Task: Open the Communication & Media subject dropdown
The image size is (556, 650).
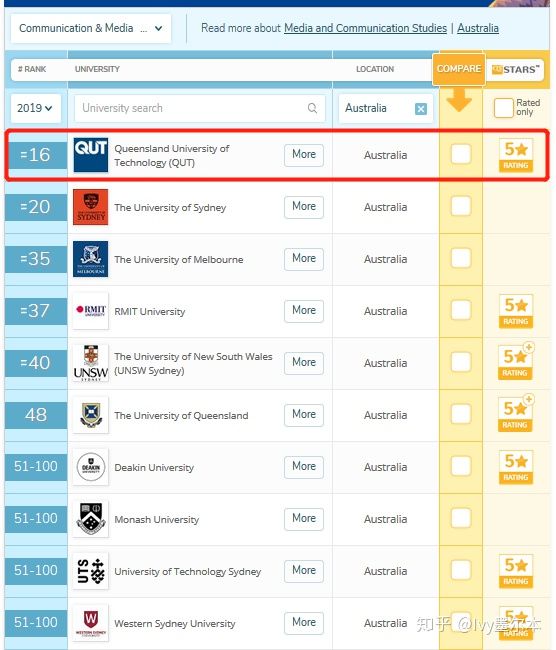Action: [x=90, y=28]
